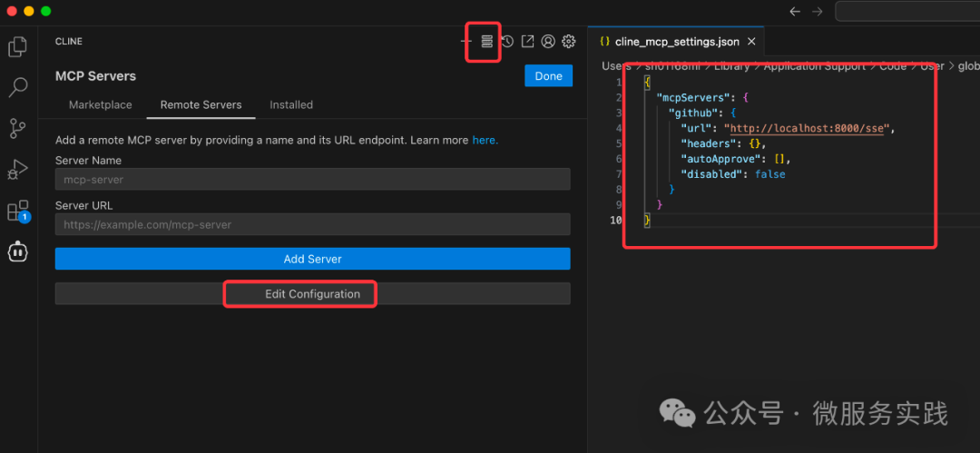Go forward with the right arrow
Viewport: 980px width, 453px height.
click(x=817, y=11)
